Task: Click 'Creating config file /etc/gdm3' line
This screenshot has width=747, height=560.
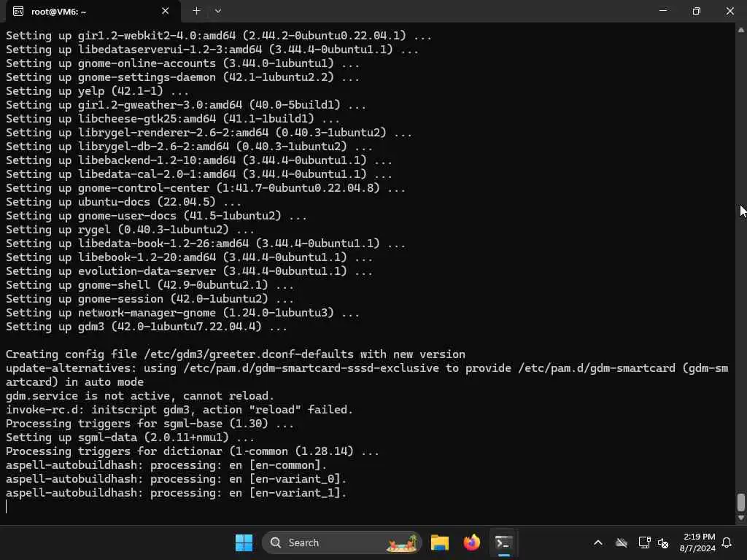Action: coord(236,354)
